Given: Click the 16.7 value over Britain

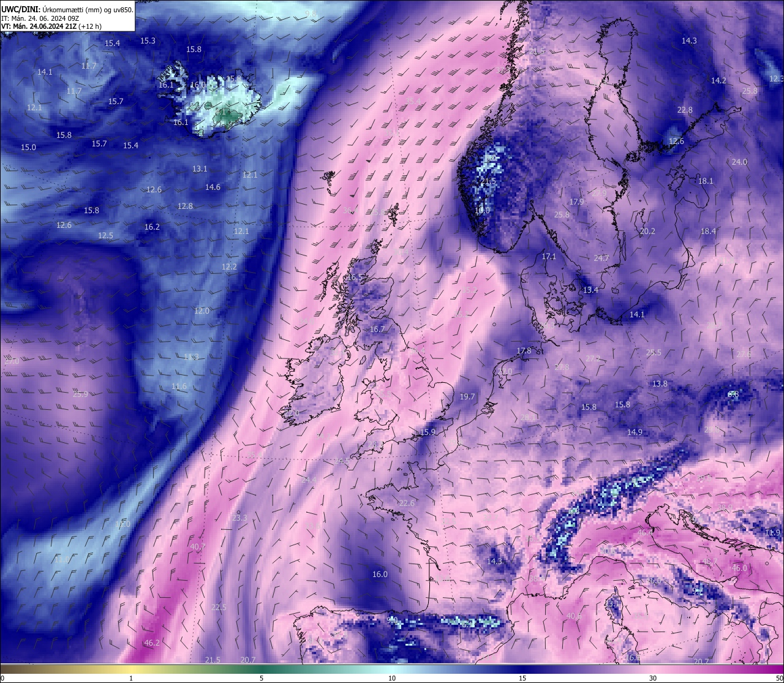Looking at the screenshot, I should click(x=377, y=330).
